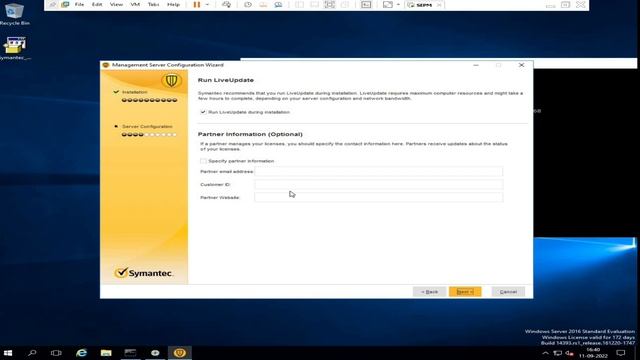Open the Windows Start menu
The height and width of the screenshot is (360, 640).
(x=8, y=353)
